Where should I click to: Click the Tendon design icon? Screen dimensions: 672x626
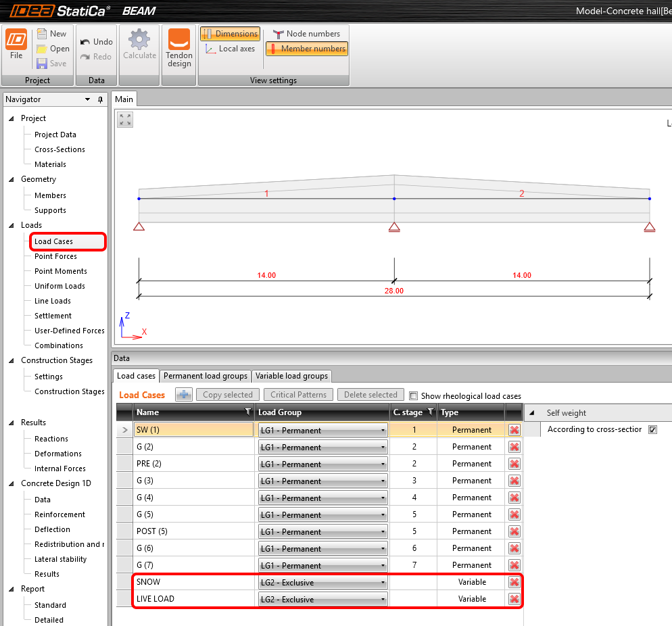[179, 41]
